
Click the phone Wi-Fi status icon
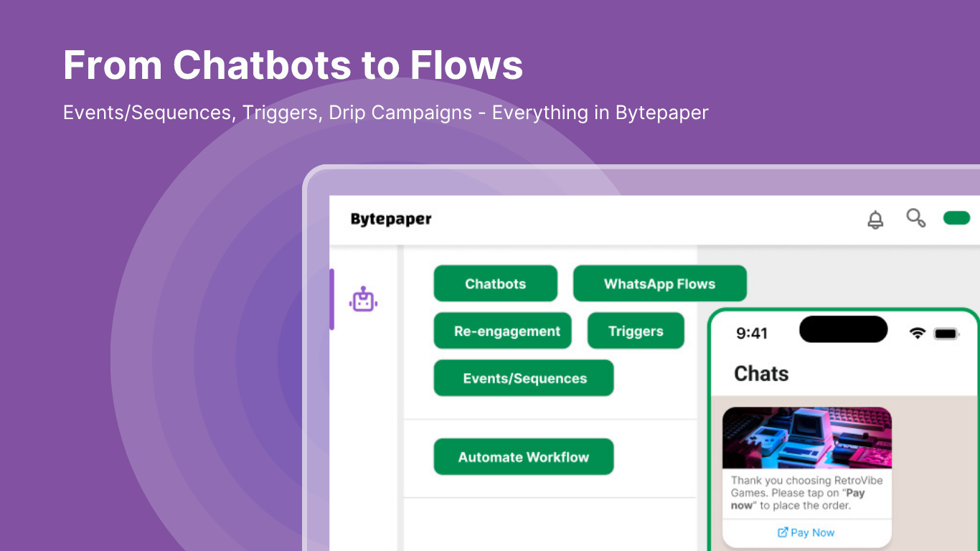(917, 333)
